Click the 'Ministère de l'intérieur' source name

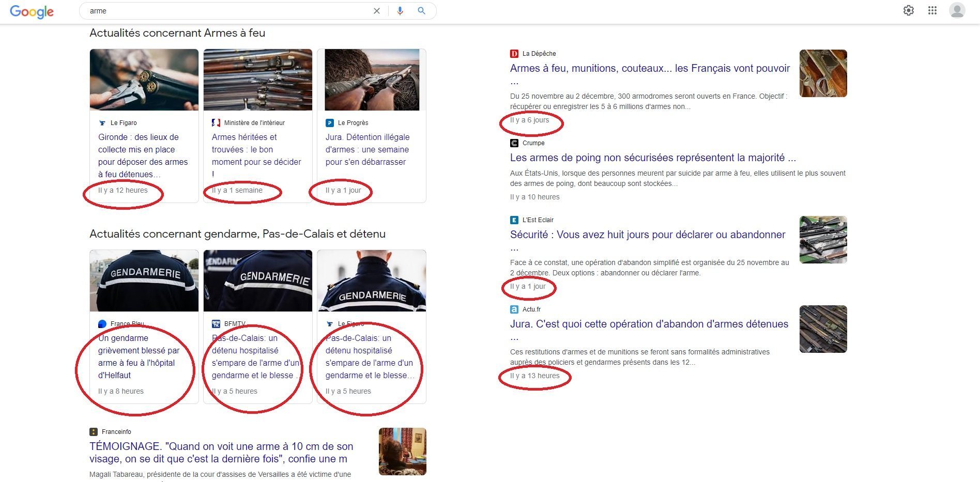(x=254, y=123)
